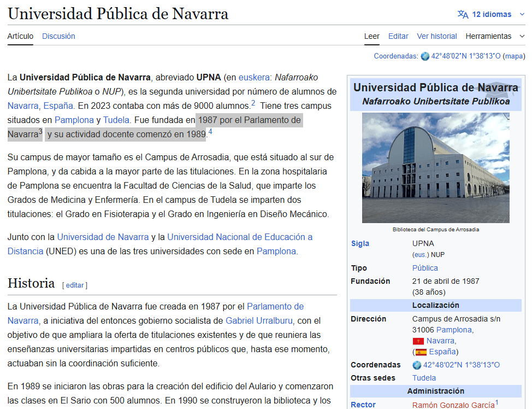
Task: Switch to the Artículo tab
Action: click(20, 36)
